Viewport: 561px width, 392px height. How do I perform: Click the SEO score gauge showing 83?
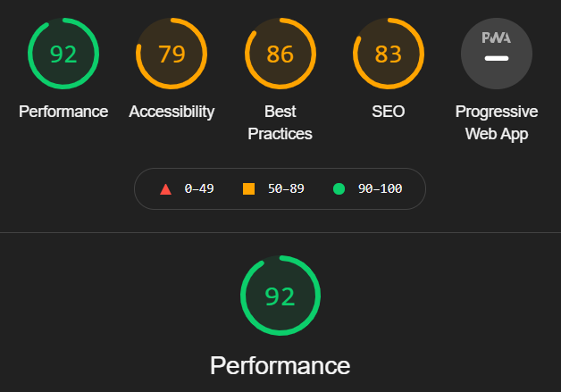(389, 54)
